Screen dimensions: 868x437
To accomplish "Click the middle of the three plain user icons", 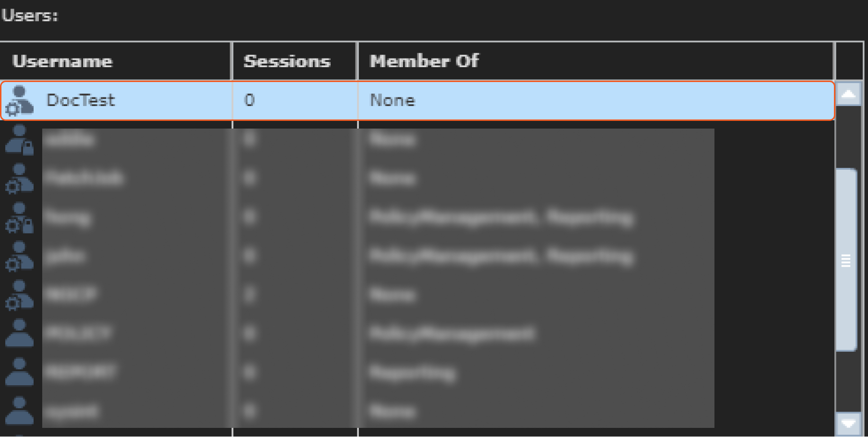I will click(20, 372).
